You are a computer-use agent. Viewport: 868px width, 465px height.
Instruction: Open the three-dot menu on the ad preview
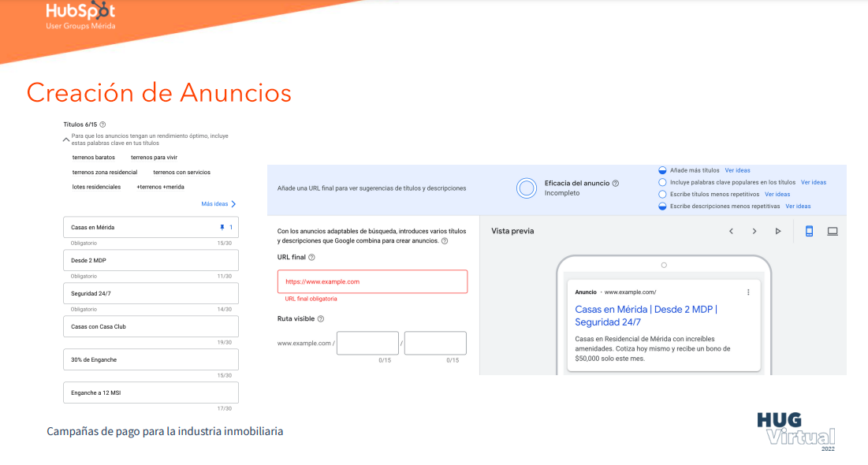pyautogui.click(x=747, y=291)
